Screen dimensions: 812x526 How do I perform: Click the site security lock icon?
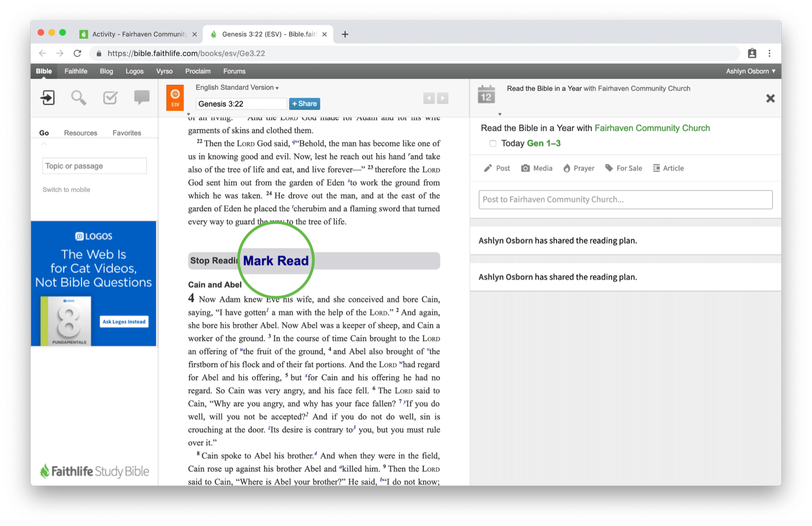coord(99,54)
